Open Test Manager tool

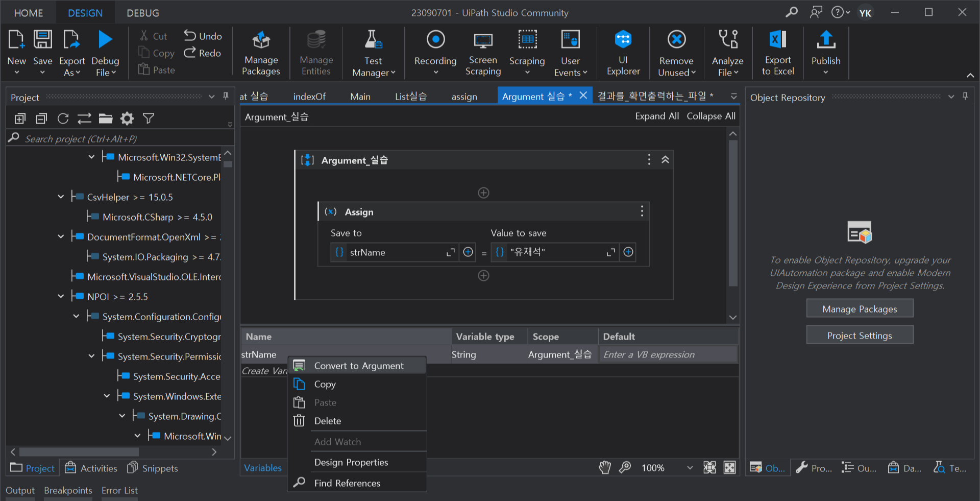coord(373,53)
